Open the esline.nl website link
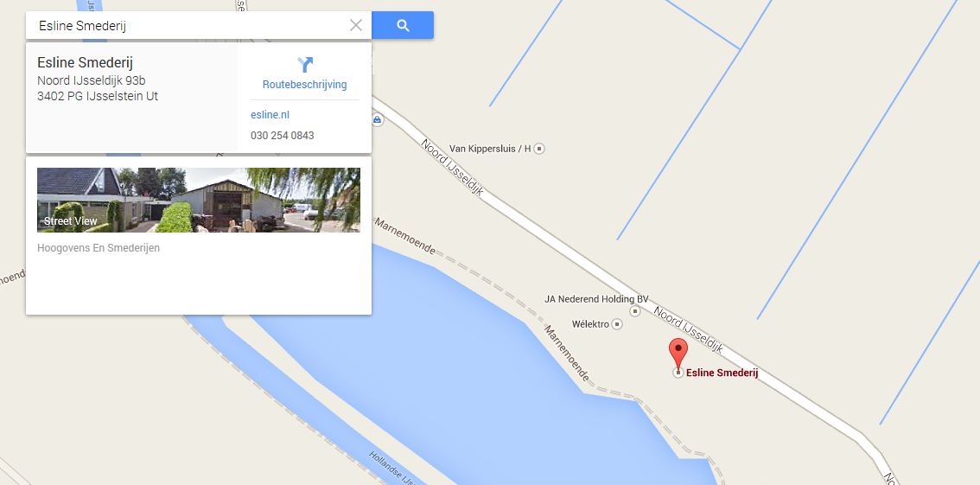980x485 pixels. [270, 115]
